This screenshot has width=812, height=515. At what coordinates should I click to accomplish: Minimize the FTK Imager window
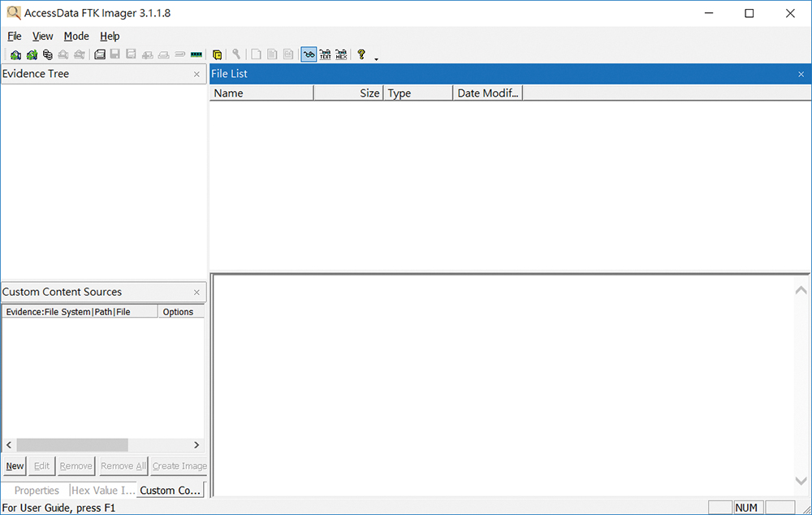(709, 13)
